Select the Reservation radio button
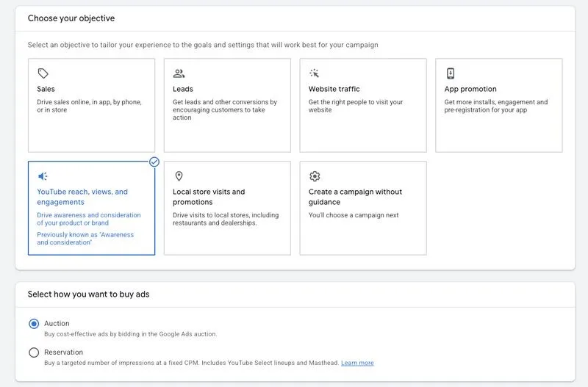Screen dimensions: 588x387 [x=34, y=352]
